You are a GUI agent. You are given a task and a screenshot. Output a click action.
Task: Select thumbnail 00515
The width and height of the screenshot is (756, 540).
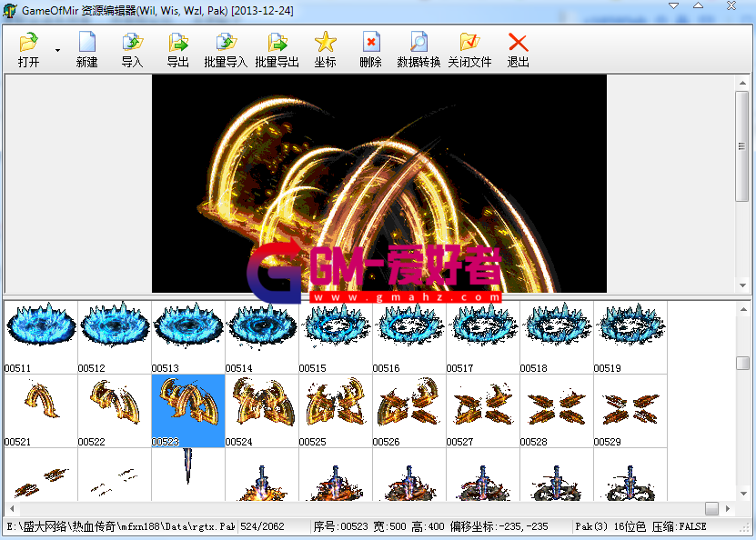[336, 337]
